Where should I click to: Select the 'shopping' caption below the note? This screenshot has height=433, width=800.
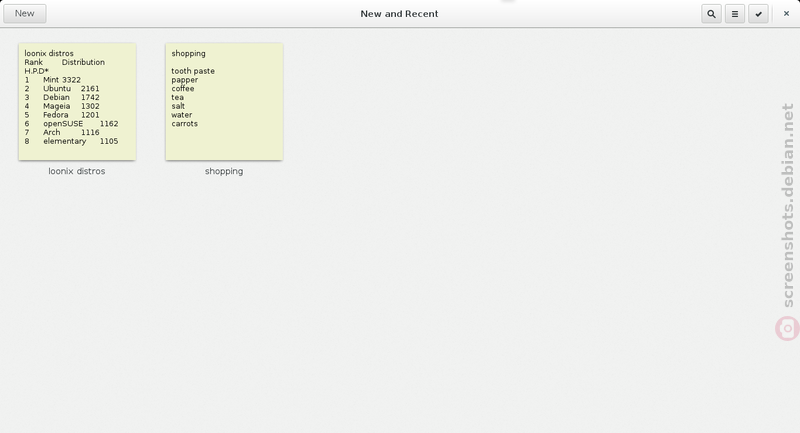[x=224, y=171]
